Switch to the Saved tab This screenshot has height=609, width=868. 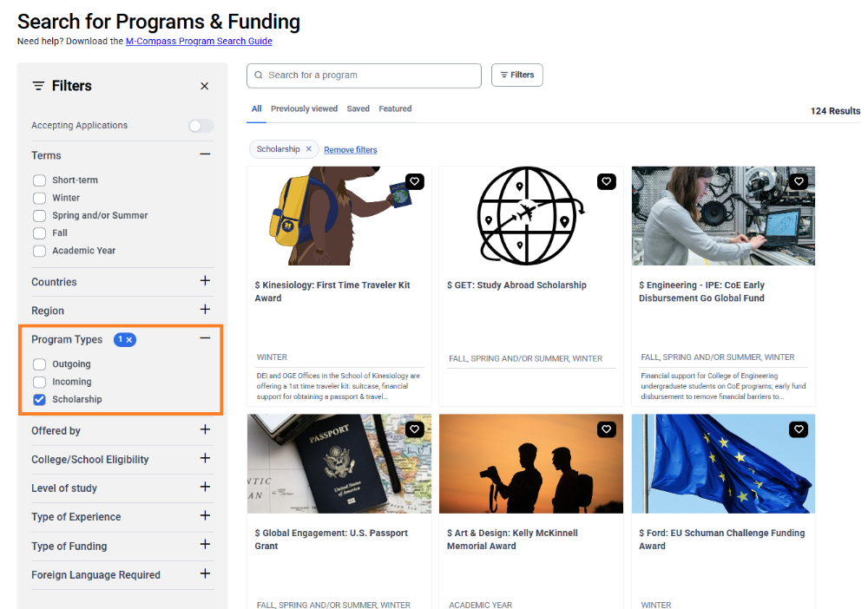(x=358, y=108)
